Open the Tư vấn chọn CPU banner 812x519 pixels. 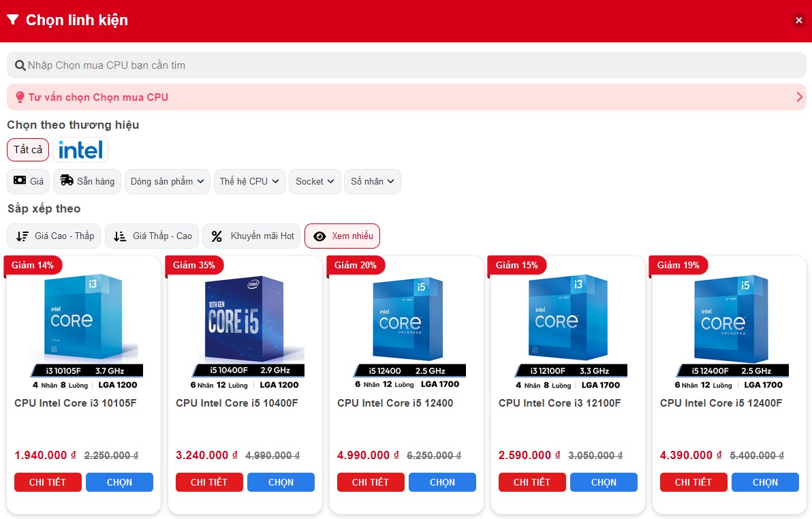407,97
